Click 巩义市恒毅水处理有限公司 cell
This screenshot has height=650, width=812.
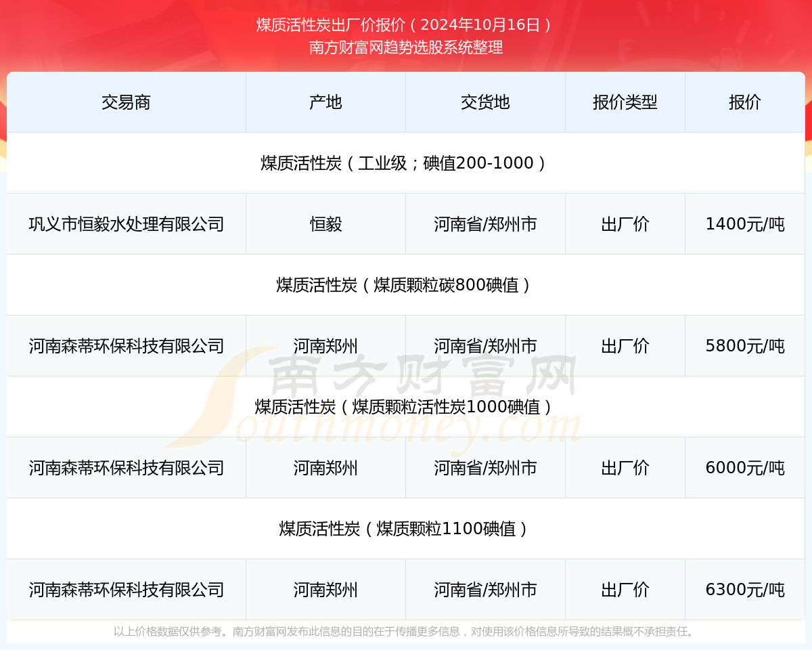coord(126,224)
